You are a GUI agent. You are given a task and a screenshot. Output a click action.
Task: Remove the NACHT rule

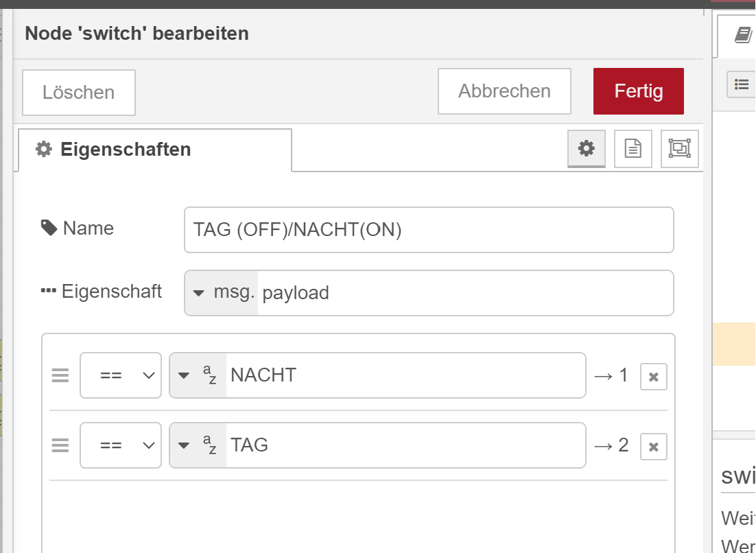[653, 376]
